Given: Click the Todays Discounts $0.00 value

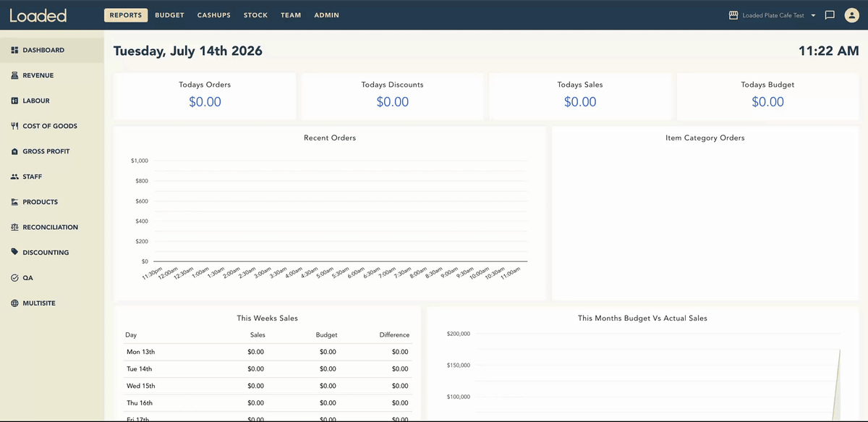Looking at the screenshot, I should click(x=393, y=102).
